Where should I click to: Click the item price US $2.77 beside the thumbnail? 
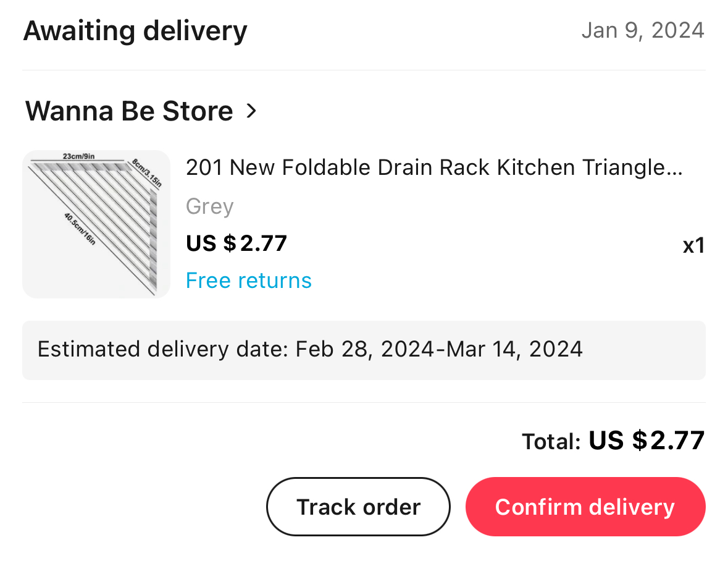(x=236, y=243)
